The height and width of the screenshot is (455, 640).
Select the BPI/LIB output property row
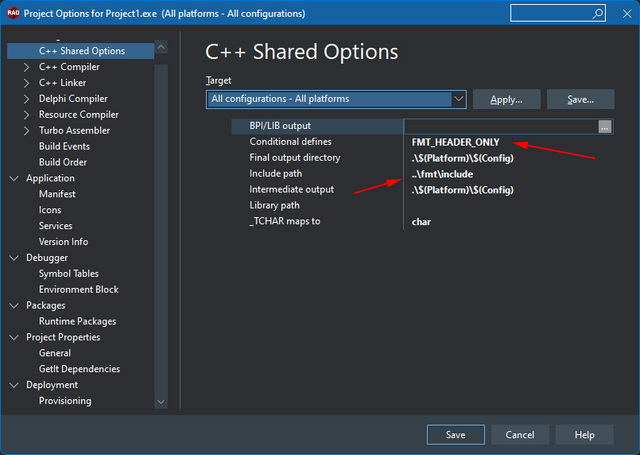point(422,127)
